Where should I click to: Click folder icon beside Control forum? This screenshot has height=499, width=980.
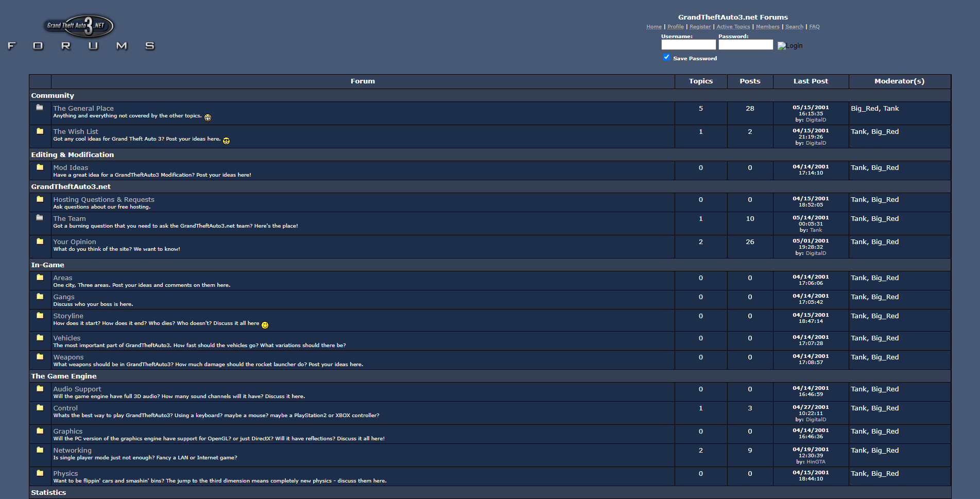pos(40,407)
